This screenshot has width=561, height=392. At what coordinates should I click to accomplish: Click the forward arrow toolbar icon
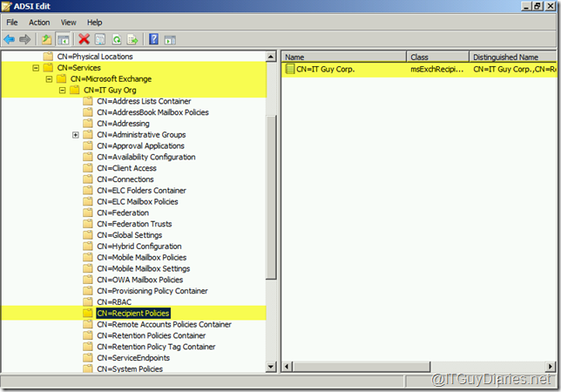[24, 39]
